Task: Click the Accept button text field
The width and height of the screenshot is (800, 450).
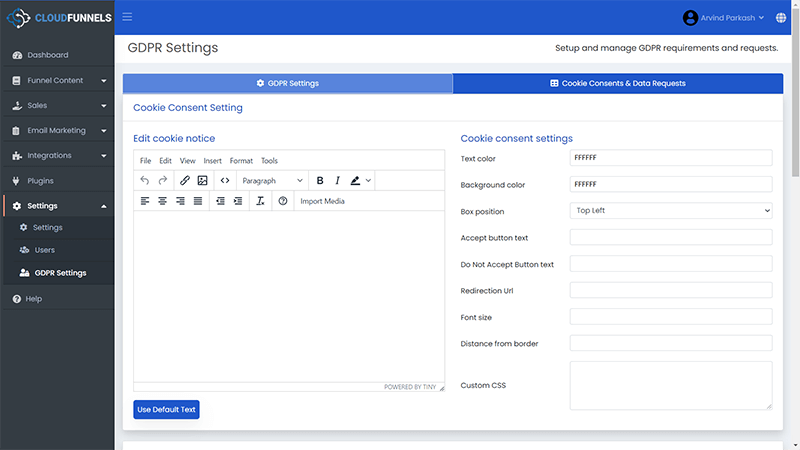Action: 670,237
